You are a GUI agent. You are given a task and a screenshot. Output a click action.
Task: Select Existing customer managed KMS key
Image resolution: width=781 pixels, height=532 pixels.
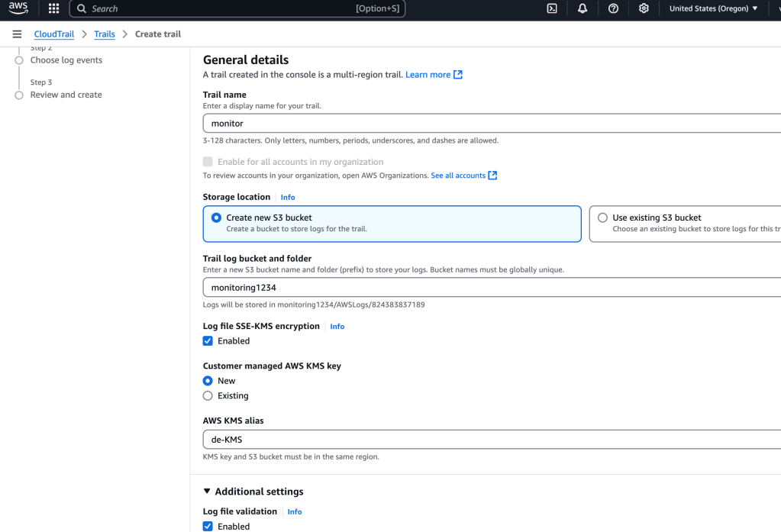[x=208, y=395]
